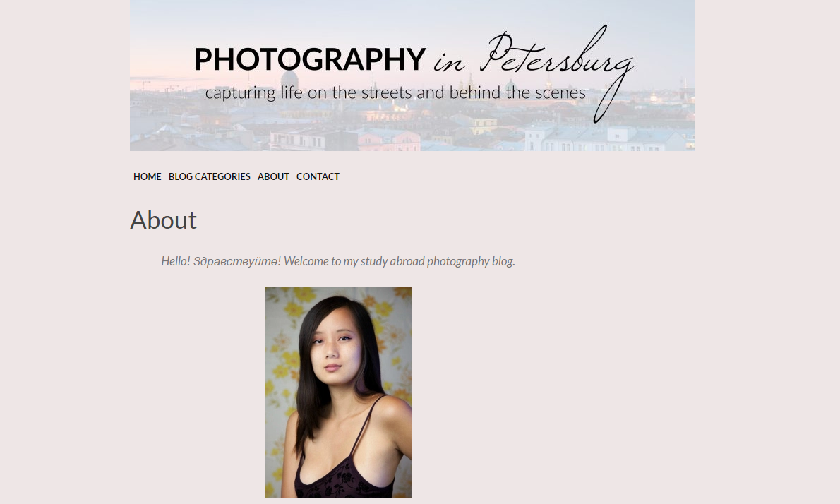Click the word 'in' of the script logo
Image resolution: width=840 pixels, height=504 pixels.
pos(449,63)
